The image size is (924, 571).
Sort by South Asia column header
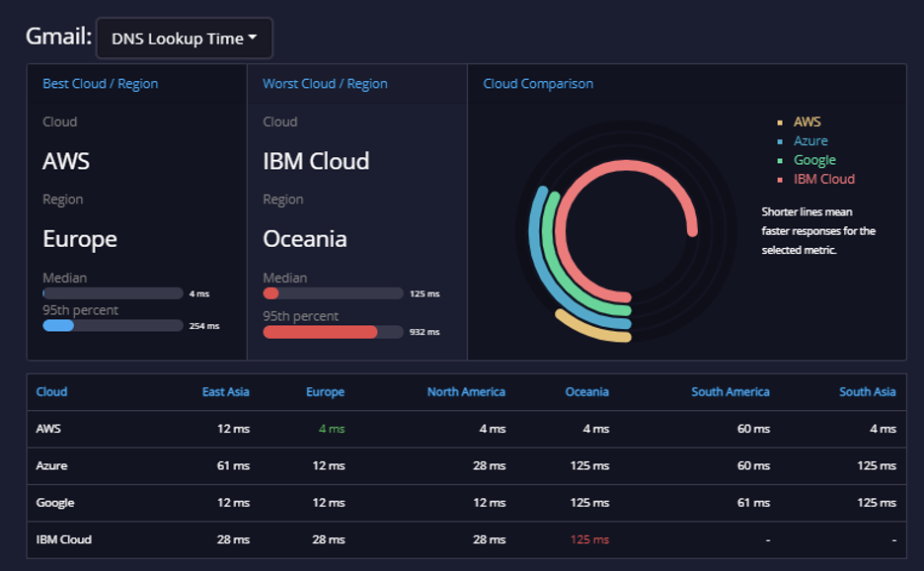(868, 391)
